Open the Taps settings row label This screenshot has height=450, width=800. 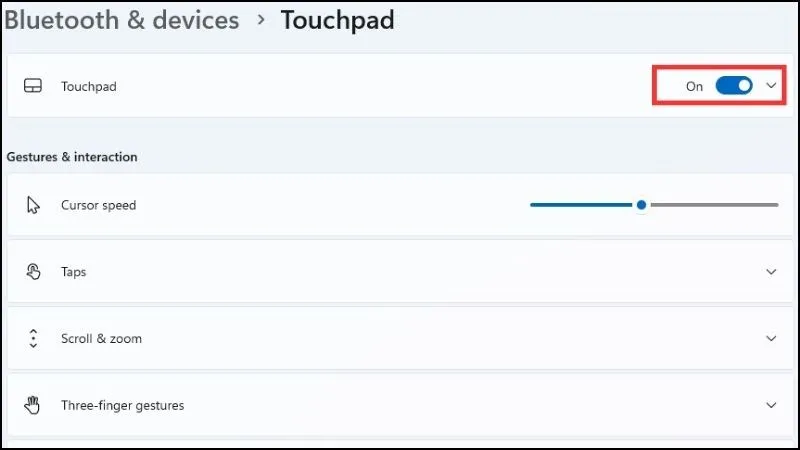tap(74, 272)
